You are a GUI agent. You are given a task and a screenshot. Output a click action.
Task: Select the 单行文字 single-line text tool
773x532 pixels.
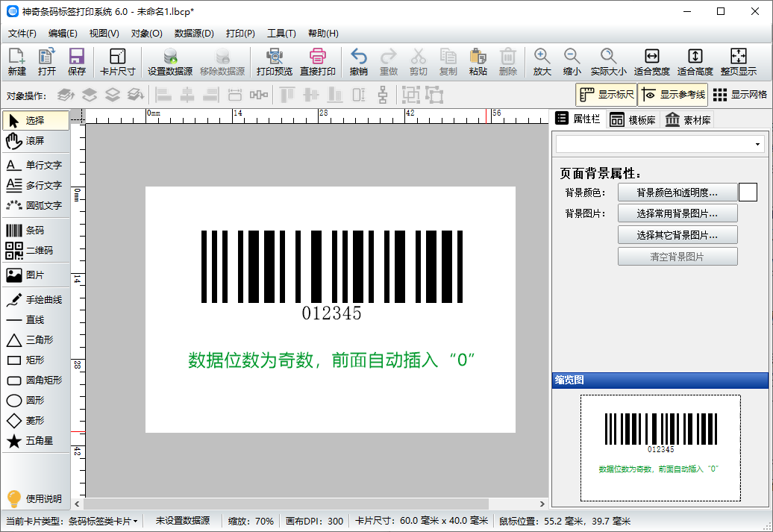click(x=36, y=165)
